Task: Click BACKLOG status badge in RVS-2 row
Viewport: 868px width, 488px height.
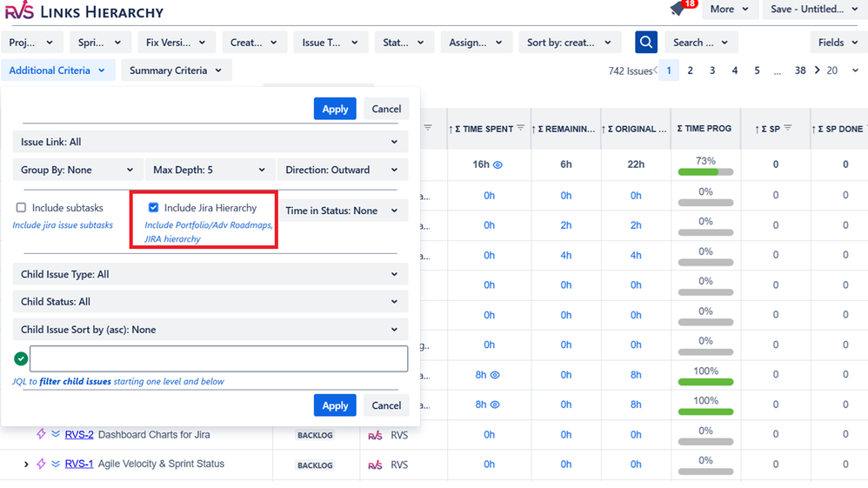Action: 315,436
